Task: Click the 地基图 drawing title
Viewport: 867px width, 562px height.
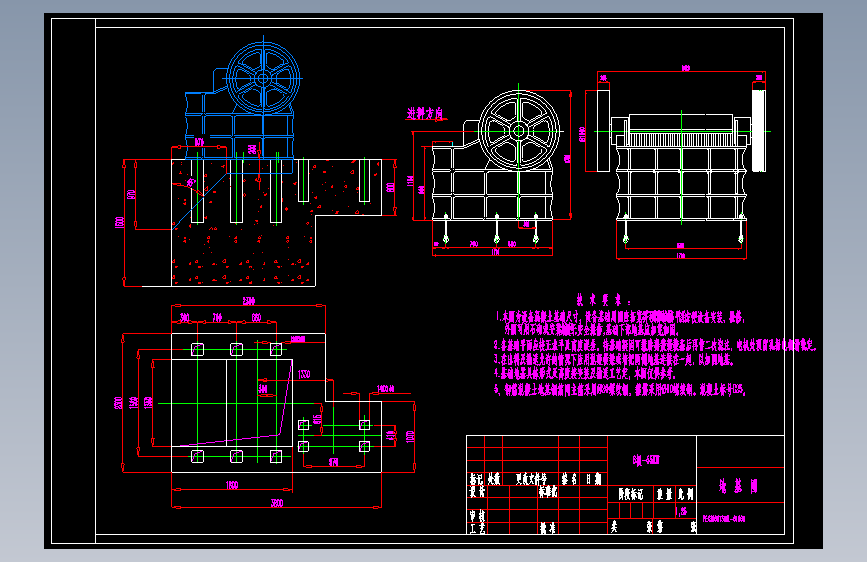Action: pyautogui.click(x=739, y=486)
